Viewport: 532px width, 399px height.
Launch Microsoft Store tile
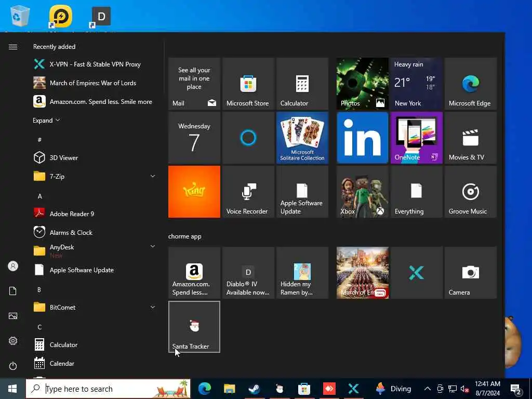(x=248, y=84)
